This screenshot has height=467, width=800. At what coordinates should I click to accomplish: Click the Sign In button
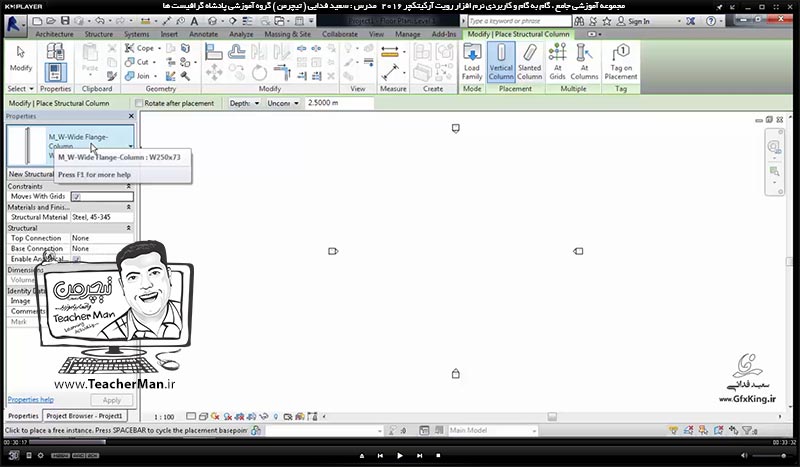click(x=633, y=21)
